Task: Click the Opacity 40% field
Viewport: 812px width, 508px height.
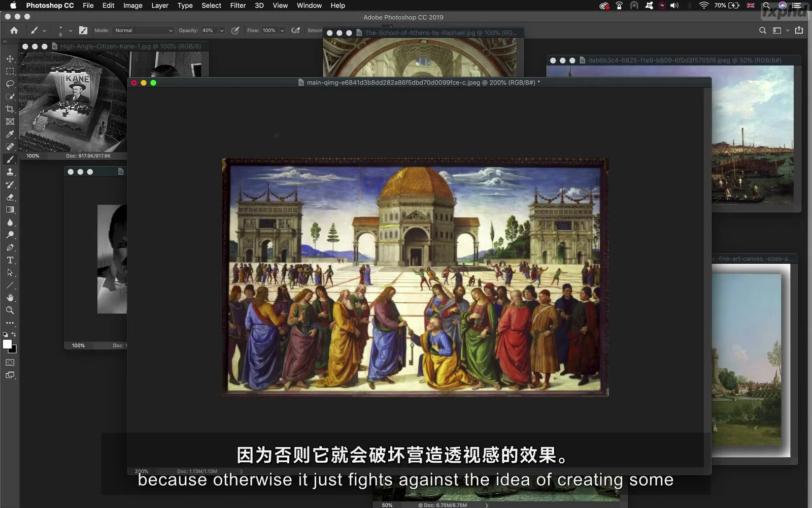Action: point(209,30)
